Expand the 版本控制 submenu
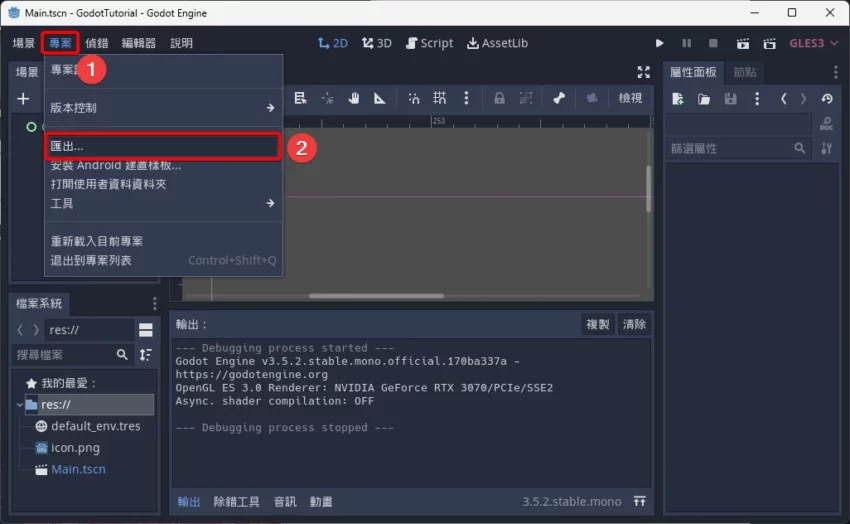 click(x=163, y=108)
